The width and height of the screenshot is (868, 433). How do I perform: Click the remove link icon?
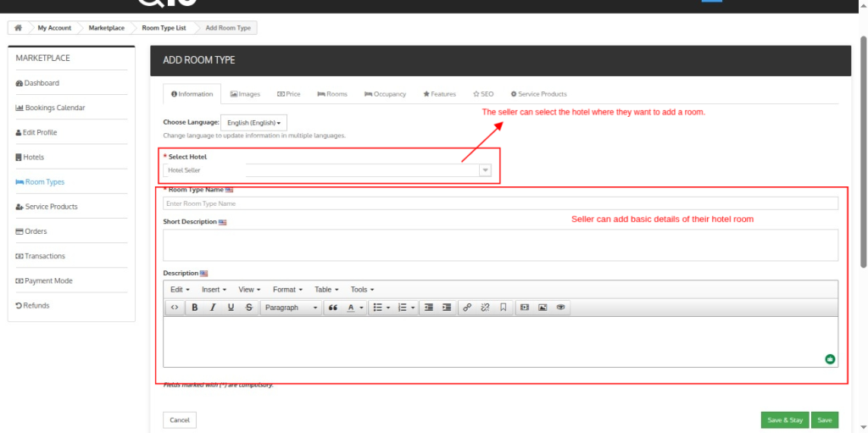(x=485, y=308)
